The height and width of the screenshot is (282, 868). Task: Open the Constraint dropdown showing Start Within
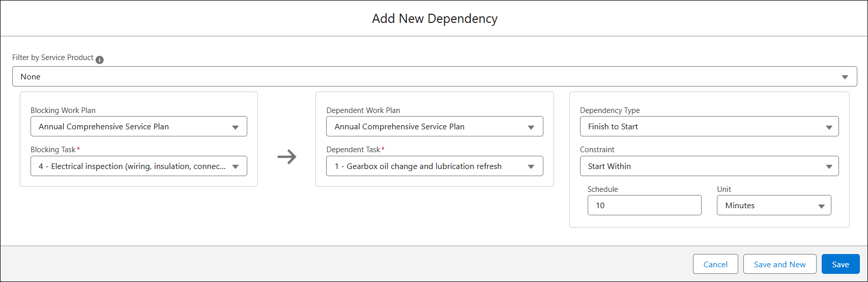[x=709, y=166]
